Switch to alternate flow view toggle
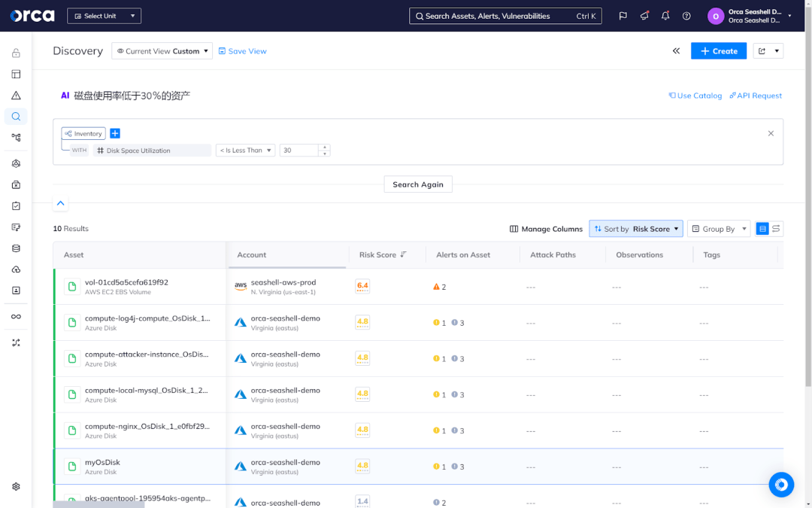 point(776,229)
